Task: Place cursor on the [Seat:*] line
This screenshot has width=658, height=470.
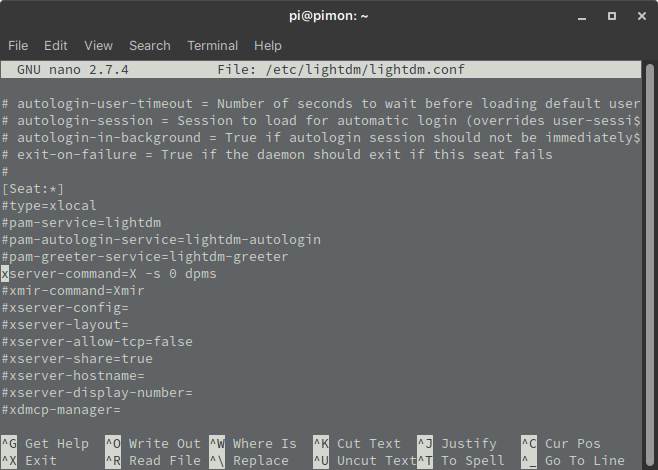Action: coord(33,189)
